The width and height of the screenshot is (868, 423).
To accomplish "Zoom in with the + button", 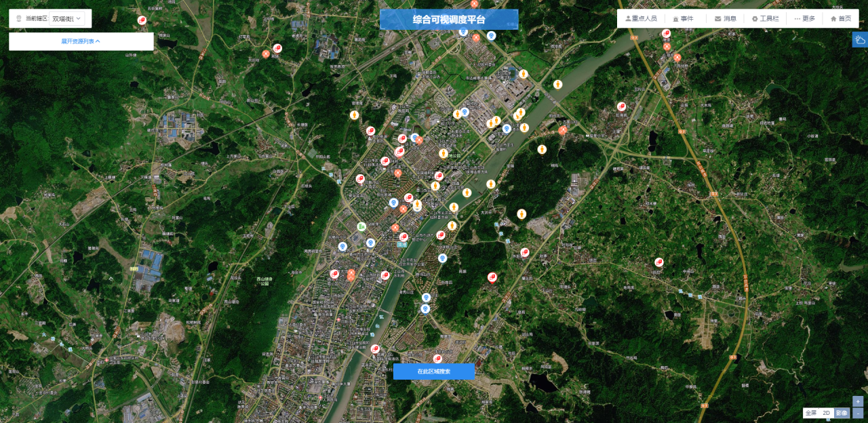I will 858,401.
